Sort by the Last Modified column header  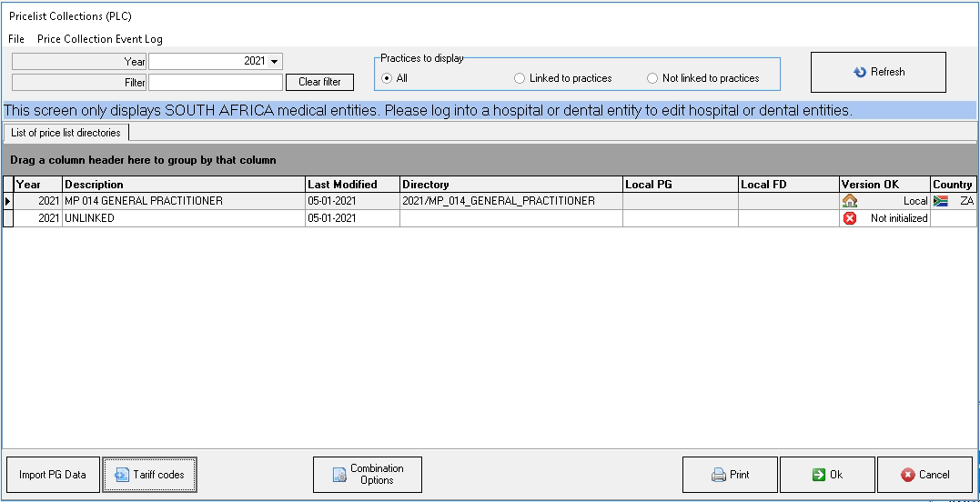coord(352,185)
